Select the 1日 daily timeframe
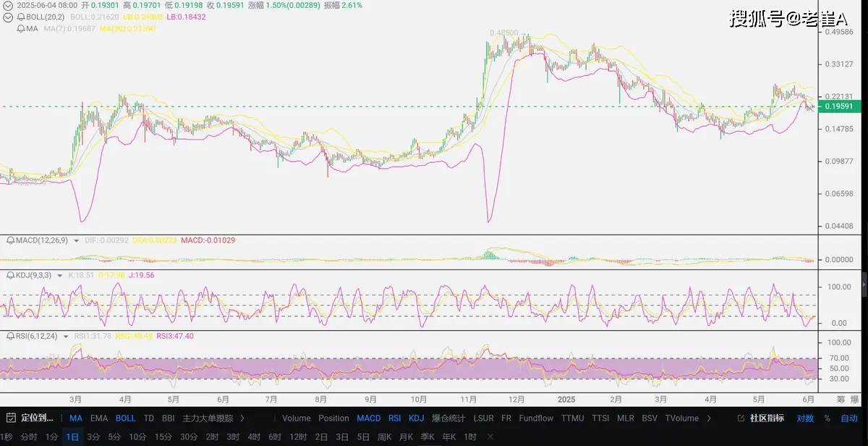This screenshot has width=868, height=446. (x=72, y=437)
